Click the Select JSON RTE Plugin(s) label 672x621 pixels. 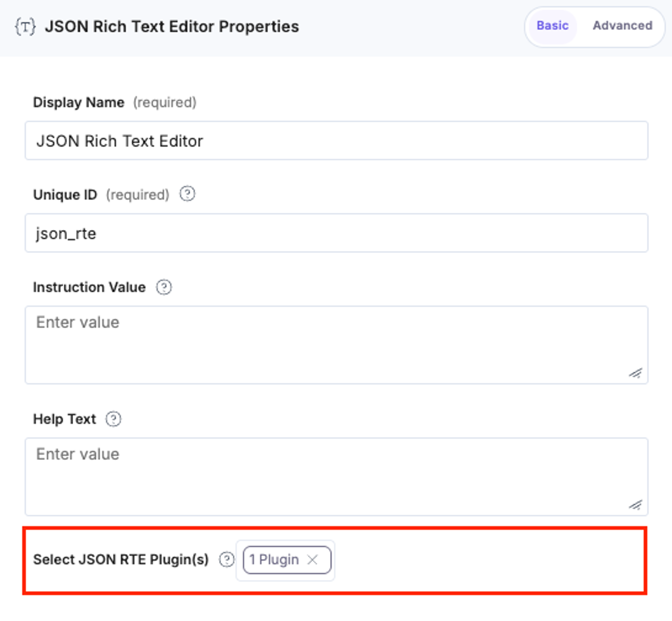[x=121, y=560]
